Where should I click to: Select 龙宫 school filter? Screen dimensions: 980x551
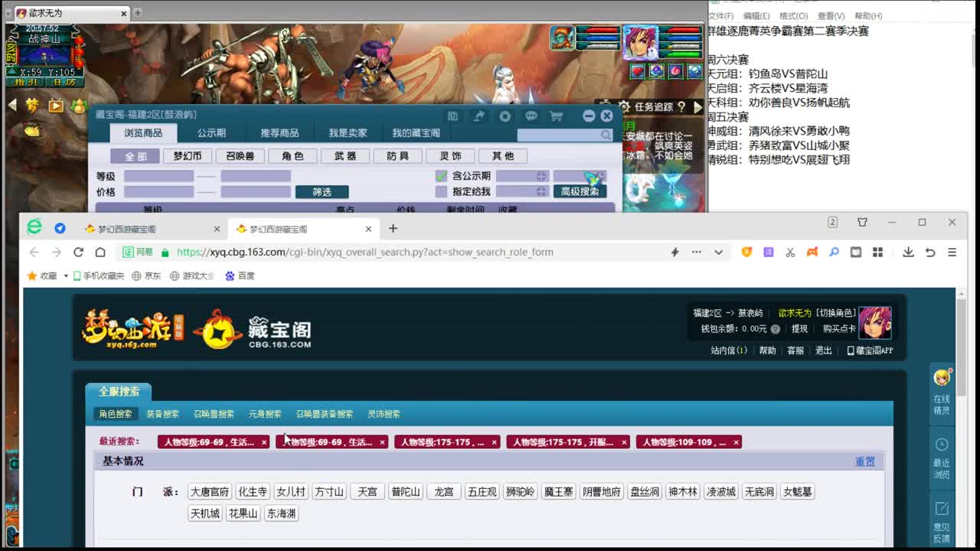pyautogui.click(x=444, y=491)
